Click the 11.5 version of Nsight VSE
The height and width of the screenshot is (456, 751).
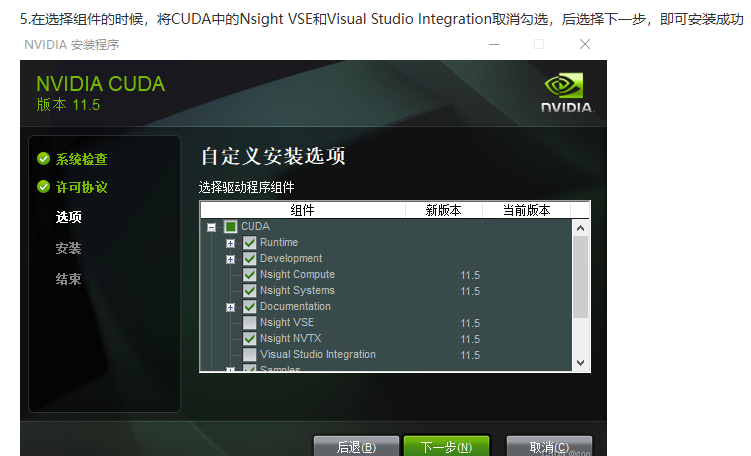(x=470, y=323)
